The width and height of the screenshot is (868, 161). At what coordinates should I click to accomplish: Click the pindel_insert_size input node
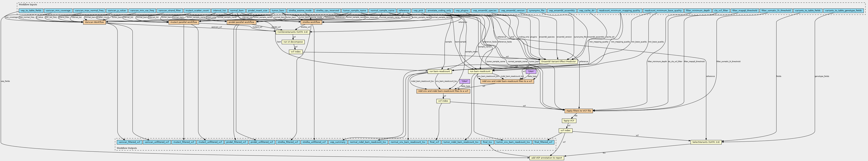257,11
